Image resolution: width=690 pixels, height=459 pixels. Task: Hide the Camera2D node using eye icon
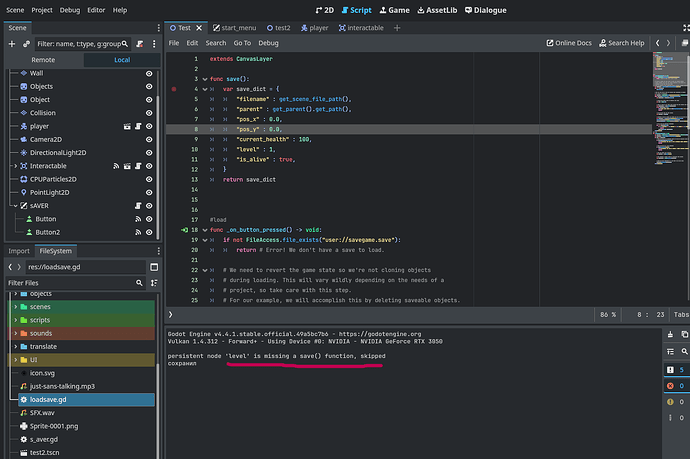pyautogui.click(x=148, y=140)
